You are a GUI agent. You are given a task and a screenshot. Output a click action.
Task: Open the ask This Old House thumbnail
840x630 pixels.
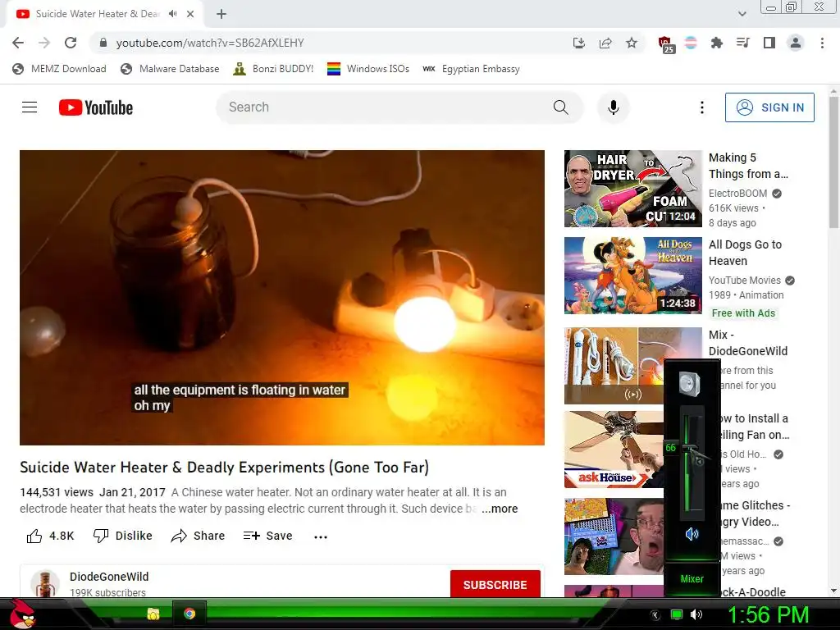click(614, 450)
